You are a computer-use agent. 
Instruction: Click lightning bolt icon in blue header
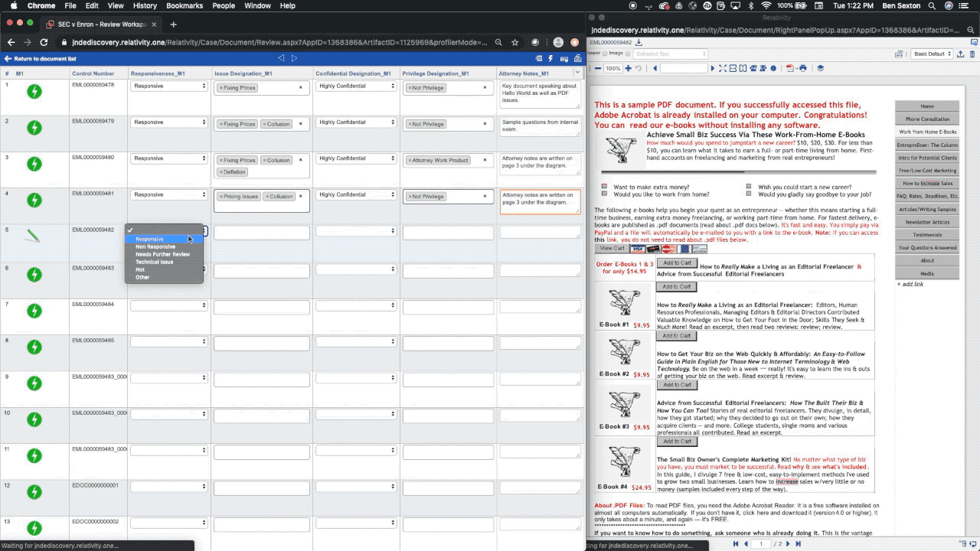(550, 59)
